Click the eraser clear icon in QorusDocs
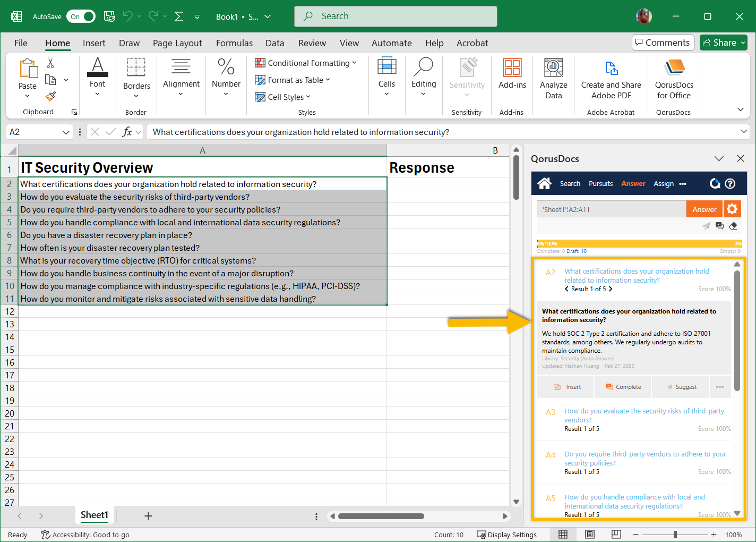Image resolution: width=756 pixels, height=542 pixels. (733, 226)
